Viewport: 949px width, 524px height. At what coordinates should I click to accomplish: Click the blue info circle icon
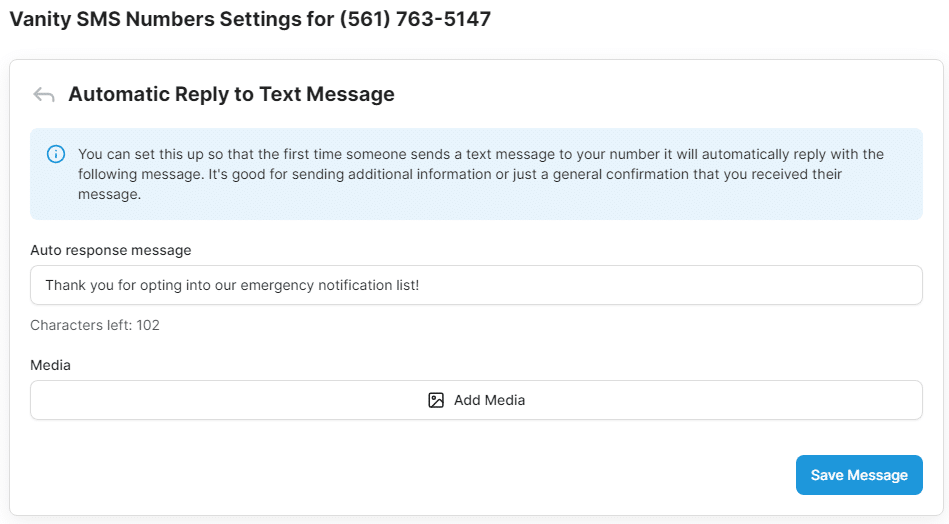[56, 154]
